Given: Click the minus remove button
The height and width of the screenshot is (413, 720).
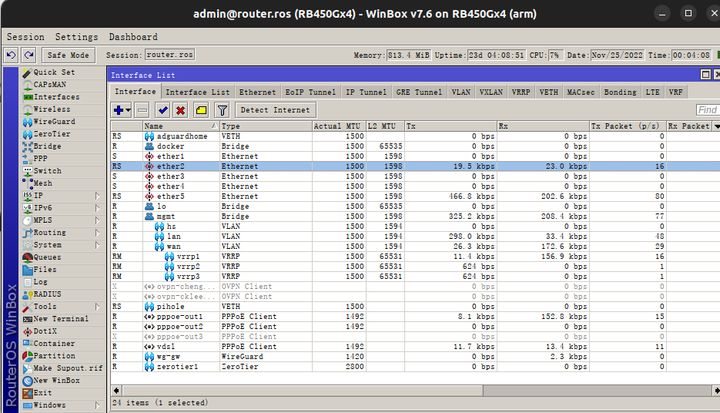Looking at the screenshot, I should [x=142, y=110].
